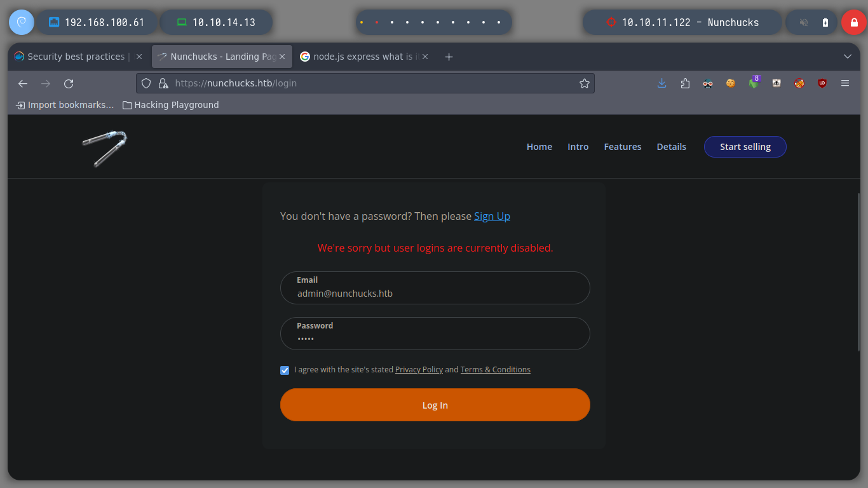Viewport: 868px width, 488px height.
Task: Click the Password input field
Action: pos(435,334)
